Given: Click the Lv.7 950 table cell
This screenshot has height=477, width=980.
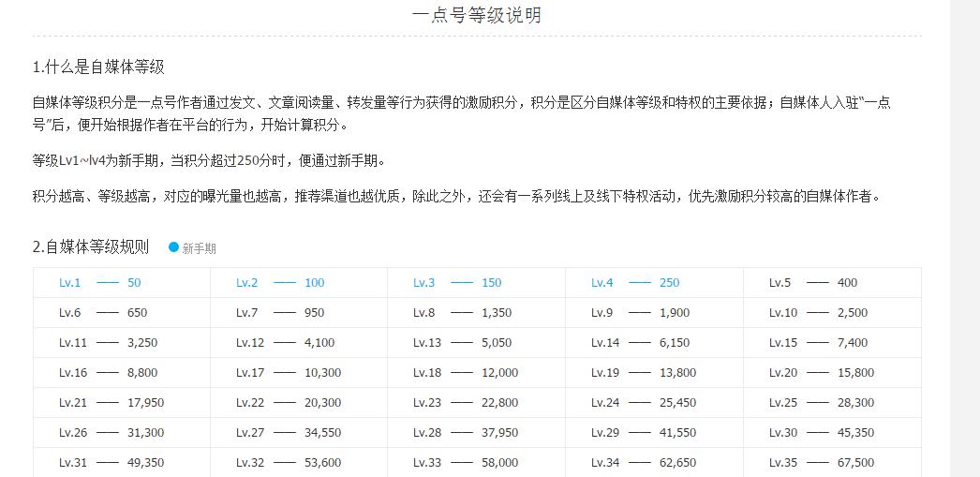Looking at the screenshot, I should coord(299,313).
